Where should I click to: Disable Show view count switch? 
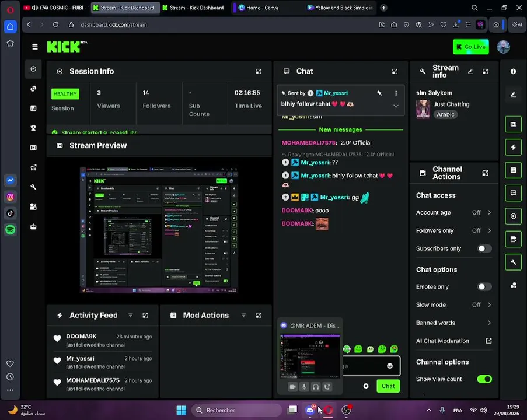484,379
